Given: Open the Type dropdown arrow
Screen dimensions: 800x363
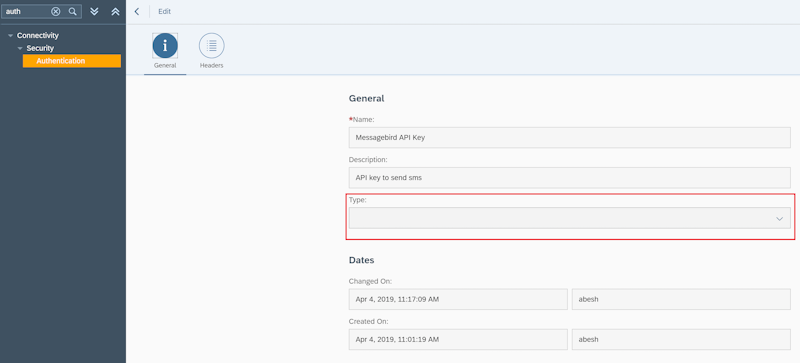Looking at the screenshot, I should (x=780, y=219).
